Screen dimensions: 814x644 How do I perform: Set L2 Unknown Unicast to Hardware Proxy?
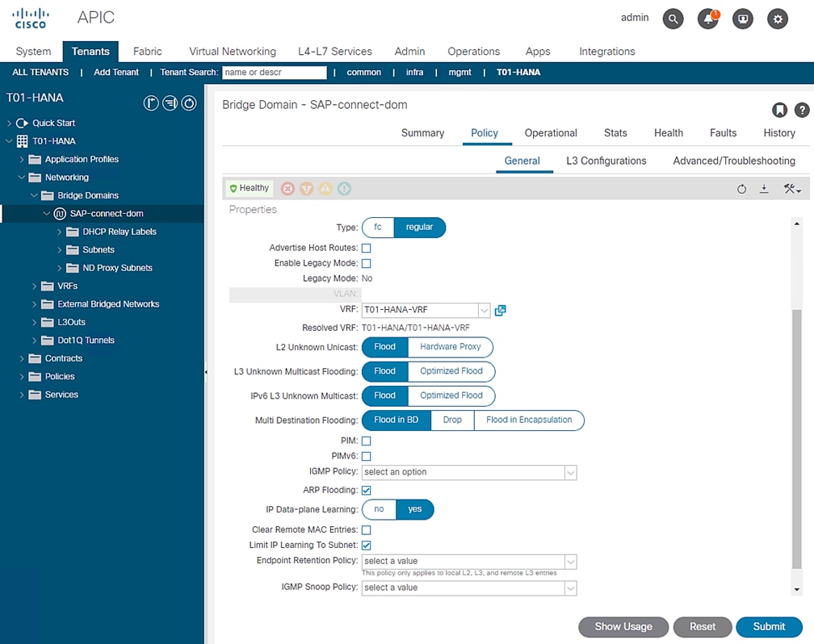[x=450, y=347]
